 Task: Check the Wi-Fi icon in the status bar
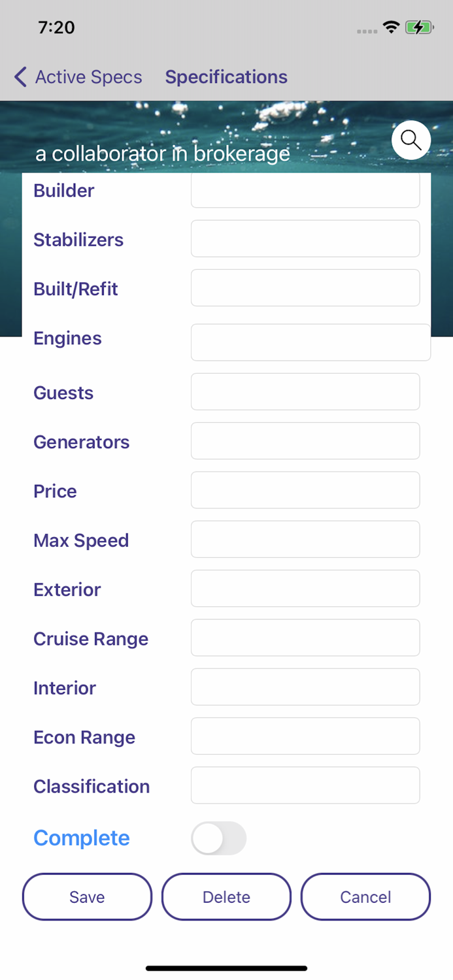(x=391, y=27)
